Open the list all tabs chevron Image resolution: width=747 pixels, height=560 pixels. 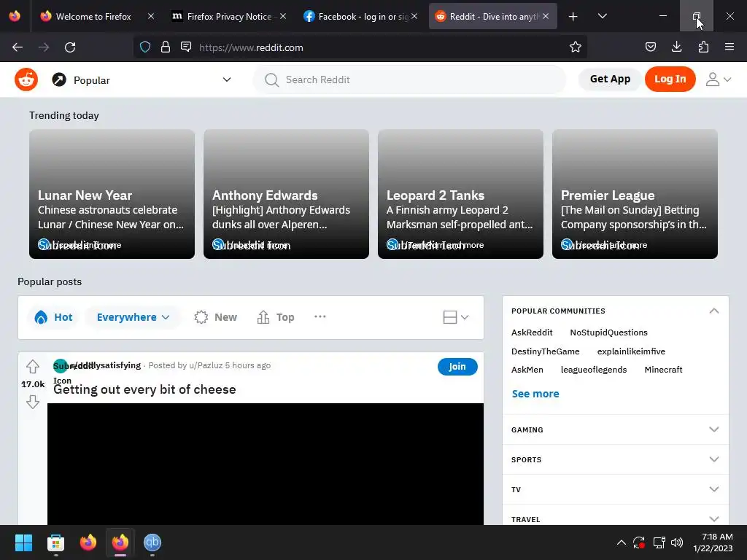pyautogui.click(x=602, y=16)
